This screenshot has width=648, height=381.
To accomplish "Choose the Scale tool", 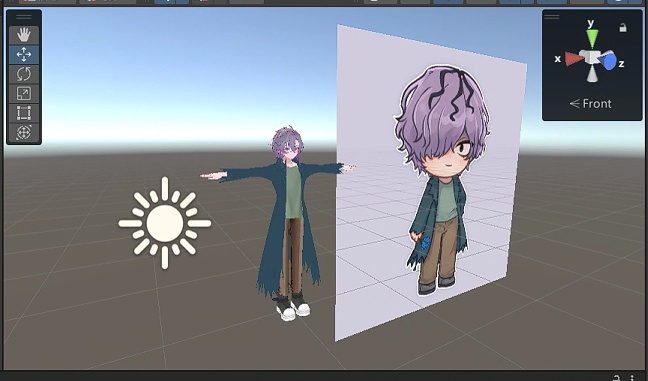I will tap(24, 93).
